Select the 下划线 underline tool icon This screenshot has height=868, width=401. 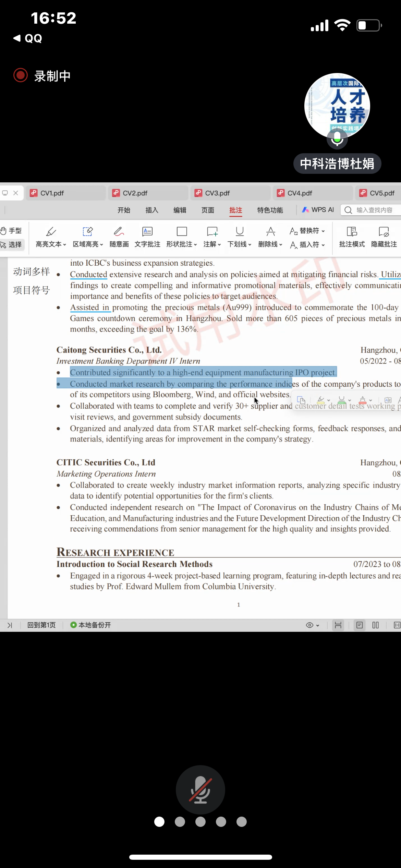click(240, 232)
